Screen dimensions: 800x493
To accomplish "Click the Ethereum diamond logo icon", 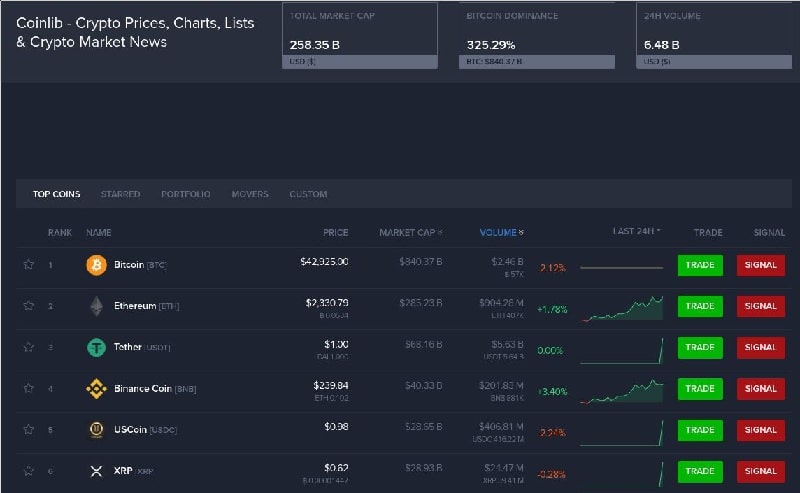I will pos(96,306).
